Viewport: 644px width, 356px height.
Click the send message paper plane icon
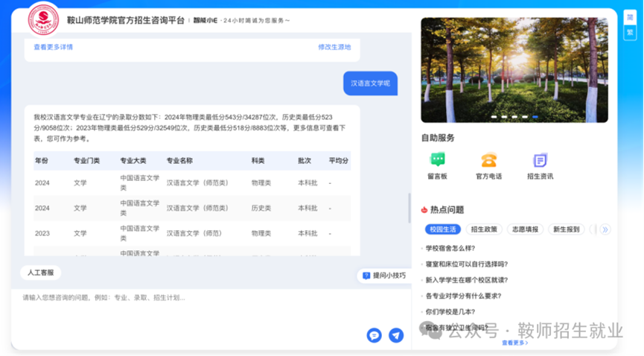click(396, 335)
